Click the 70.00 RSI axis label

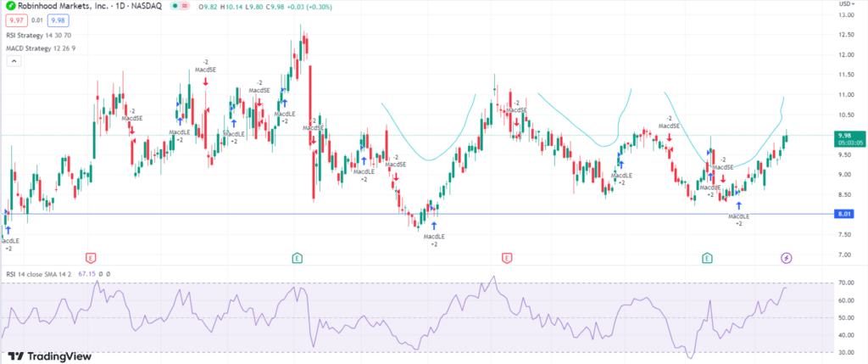[x=847, y=283]
